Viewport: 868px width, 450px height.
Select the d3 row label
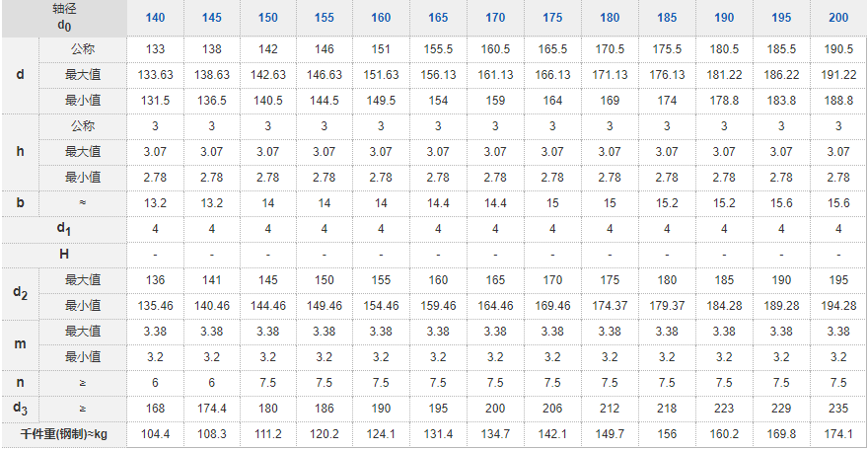tap(21, 408)
